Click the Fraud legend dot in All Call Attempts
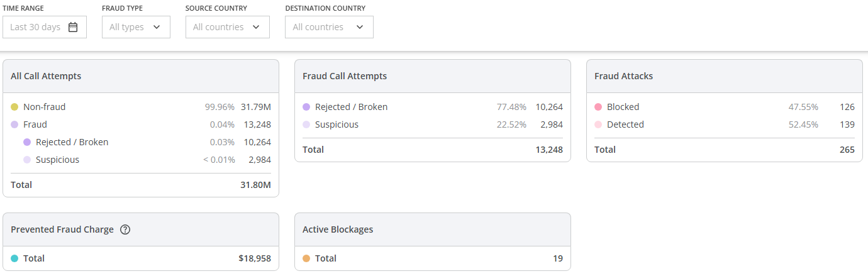The width and height of the screenshot is (868, 276). [14, 124]
